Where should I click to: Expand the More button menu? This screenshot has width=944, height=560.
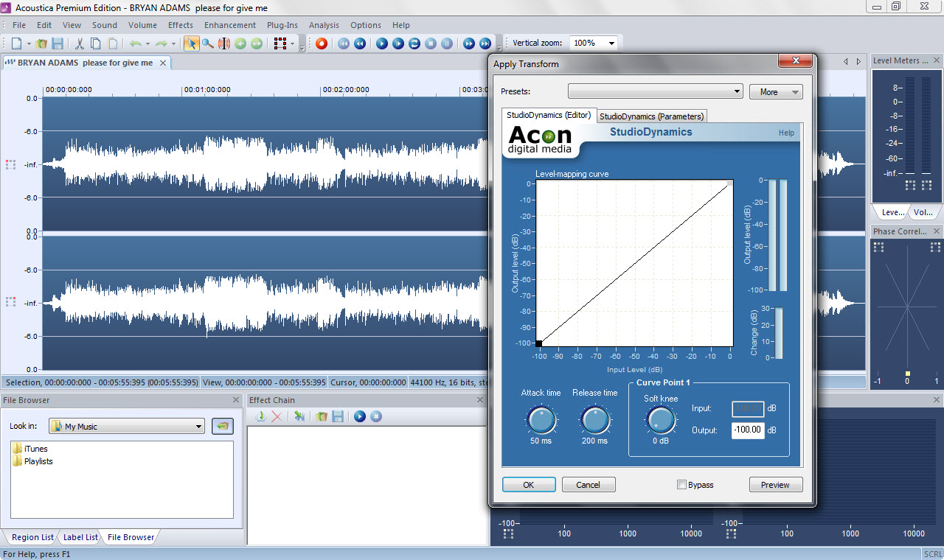click(776, 92)
